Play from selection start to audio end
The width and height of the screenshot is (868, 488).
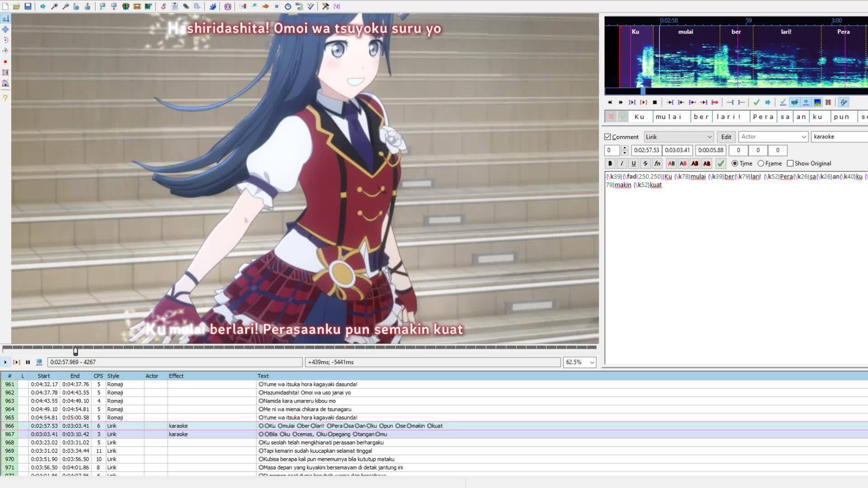[x=715, y=103]
